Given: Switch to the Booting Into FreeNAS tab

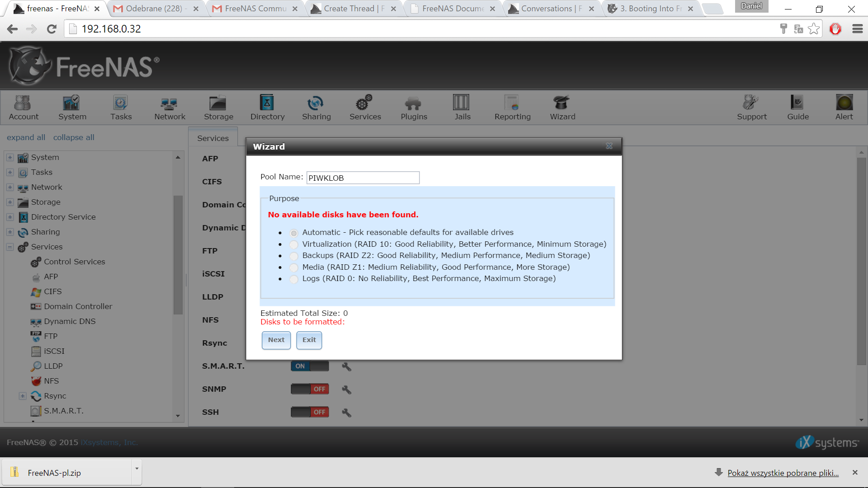Looking at the screenshot, I should 651,9.
